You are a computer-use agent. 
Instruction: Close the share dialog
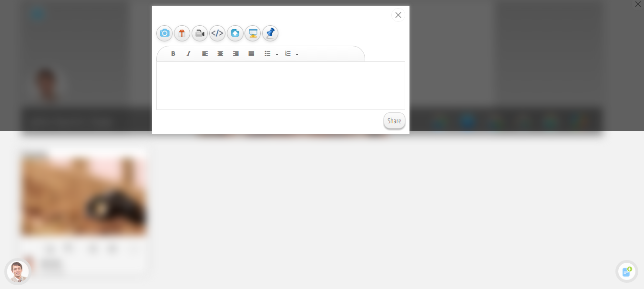pos(398,15)
